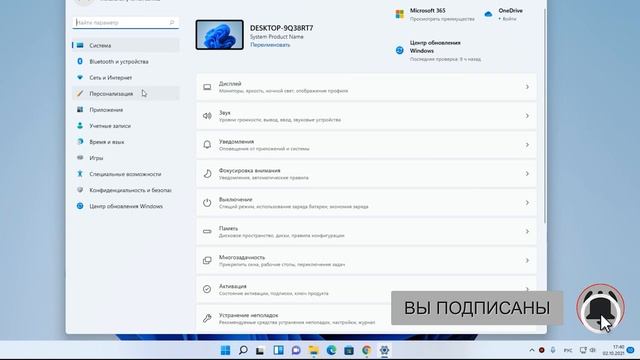The width and height of the screenshot is (640, 360).
Task: Click the Уведомления bell icon
Action: (207, 145)
